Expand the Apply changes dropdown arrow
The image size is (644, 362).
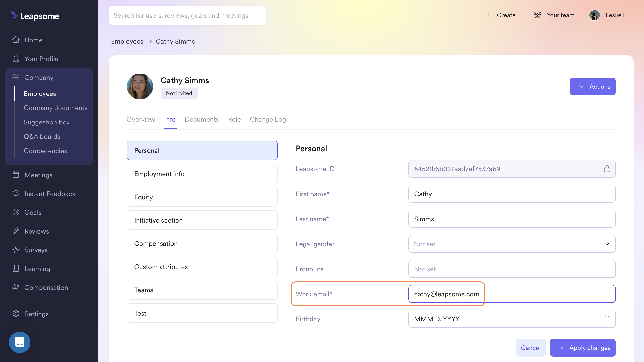561,348
